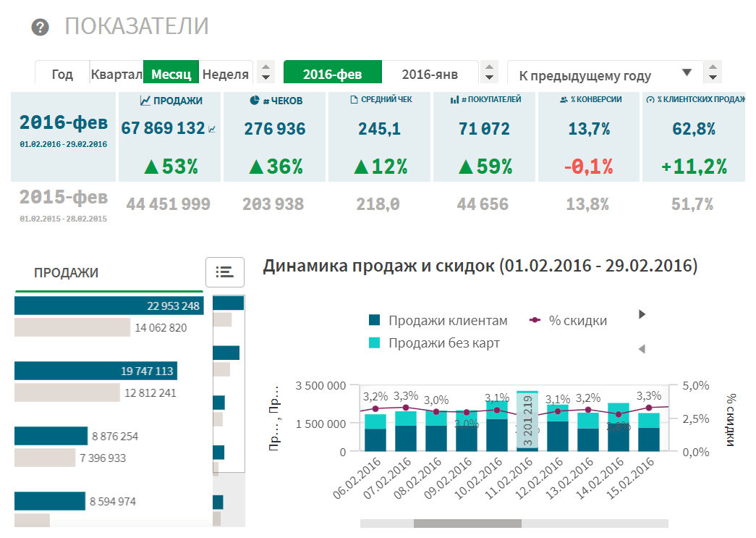This screenshot has width=756, height=538.
Task: Click the gauge icon beside % КЛИЕНТСКИХ ПРОДАЖ
Action: click(650, 100)
